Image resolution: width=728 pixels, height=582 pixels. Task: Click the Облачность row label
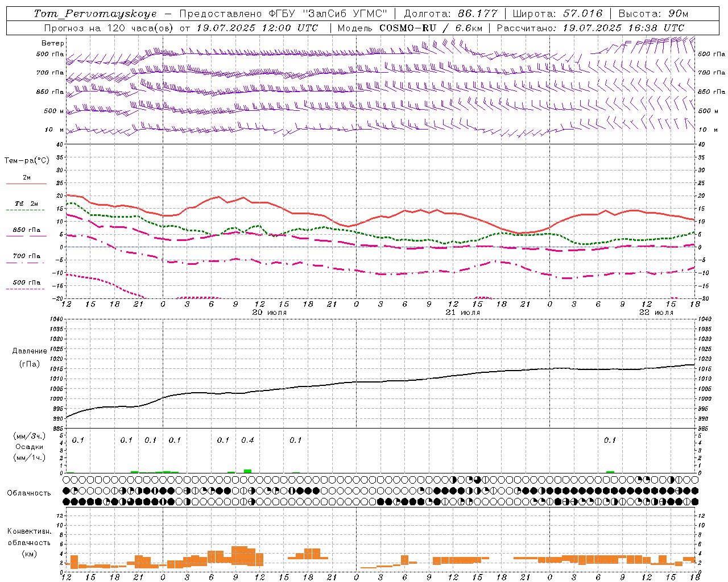coord(29,493)
